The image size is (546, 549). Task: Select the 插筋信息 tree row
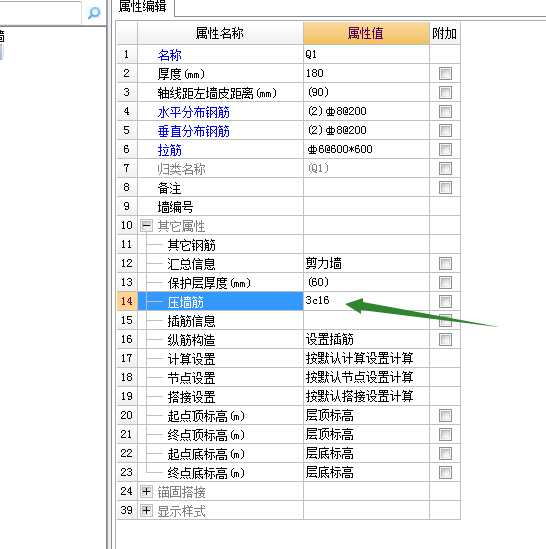220,321
